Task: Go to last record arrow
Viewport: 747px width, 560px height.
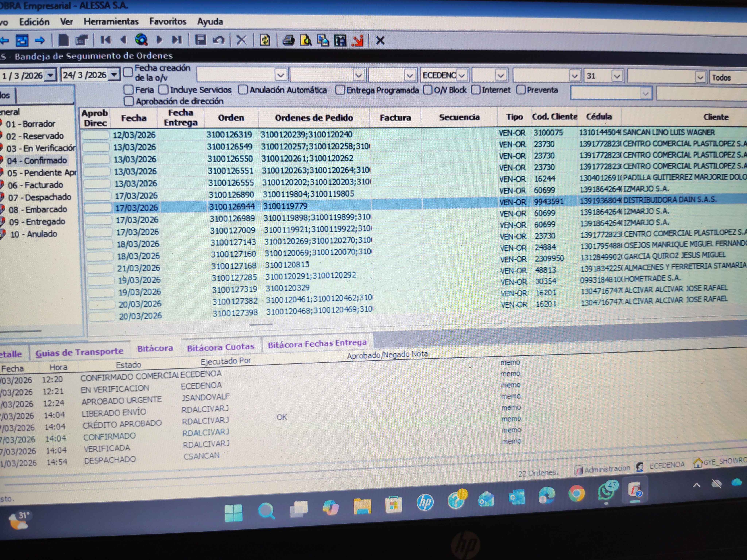Action: click(177, 40)
